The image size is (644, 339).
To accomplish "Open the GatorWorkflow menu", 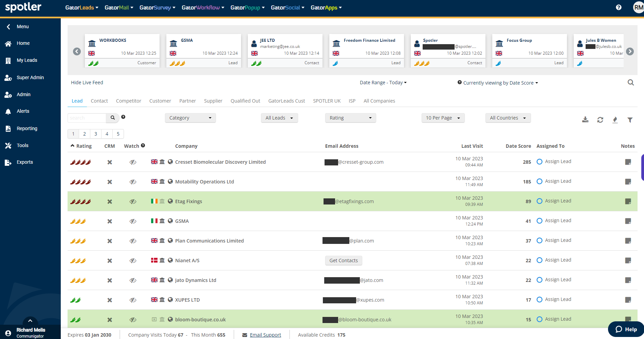I will pyautogui.click(x=203, y=7).
